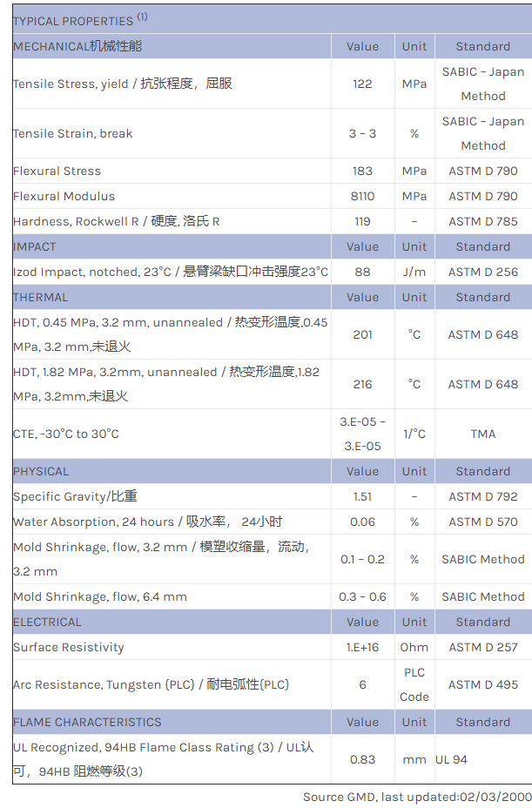Click the Tensile Stress, yield row label
Screen dimensions: 532x808
tap(123, 84)
